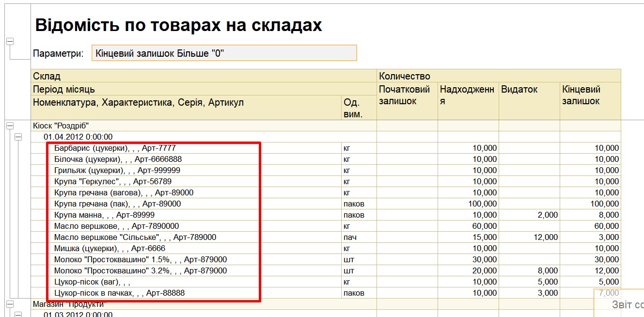
Task: Click Кінцевий залишок 12,000 for Молоко 3.2%
Action: click(590, 271)
